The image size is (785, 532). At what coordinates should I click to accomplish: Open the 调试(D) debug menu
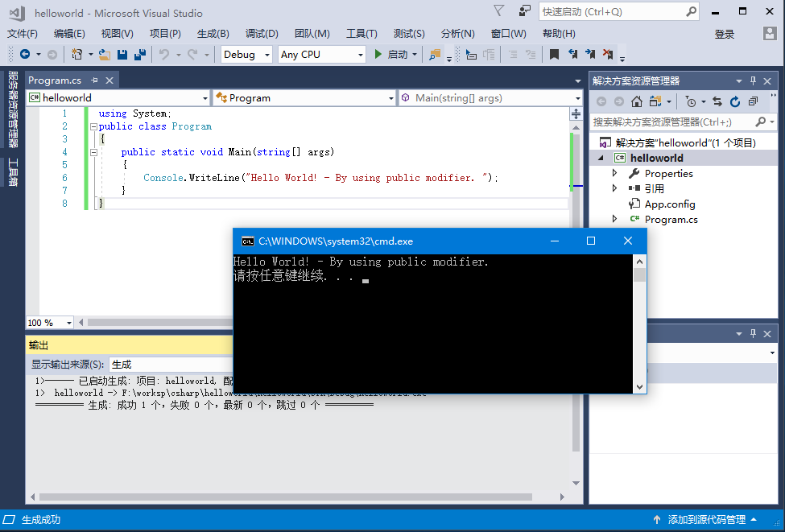[x=262, y=34]
